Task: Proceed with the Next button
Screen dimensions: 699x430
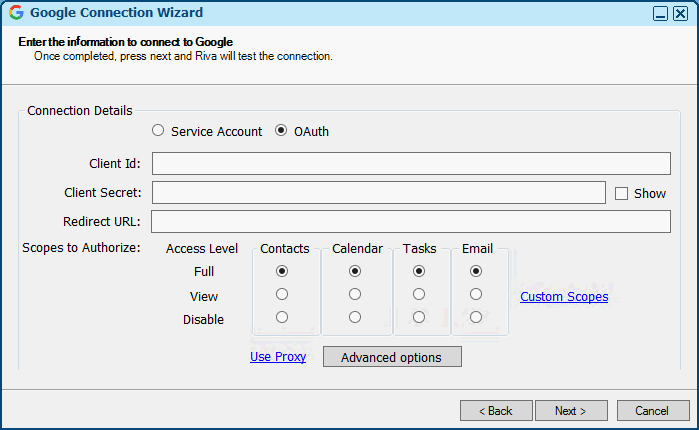Action: (x=571, y=410)
